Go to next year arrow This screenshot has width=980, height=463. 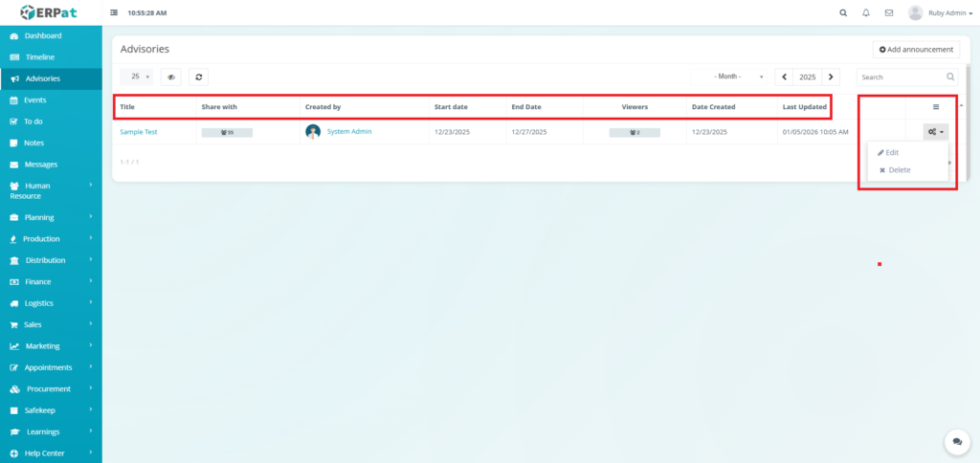click(x=831, y=77)
